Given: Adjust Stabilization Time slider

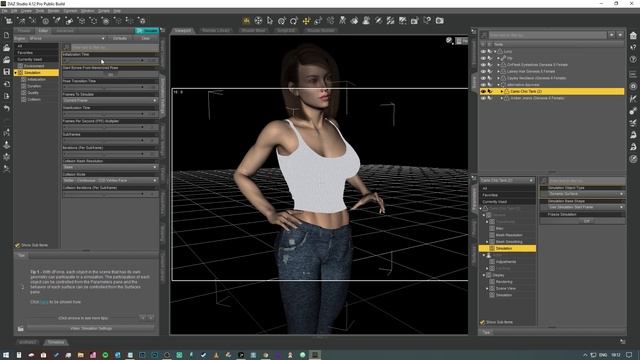Looking at the screenshot, I should coord(110,114).
